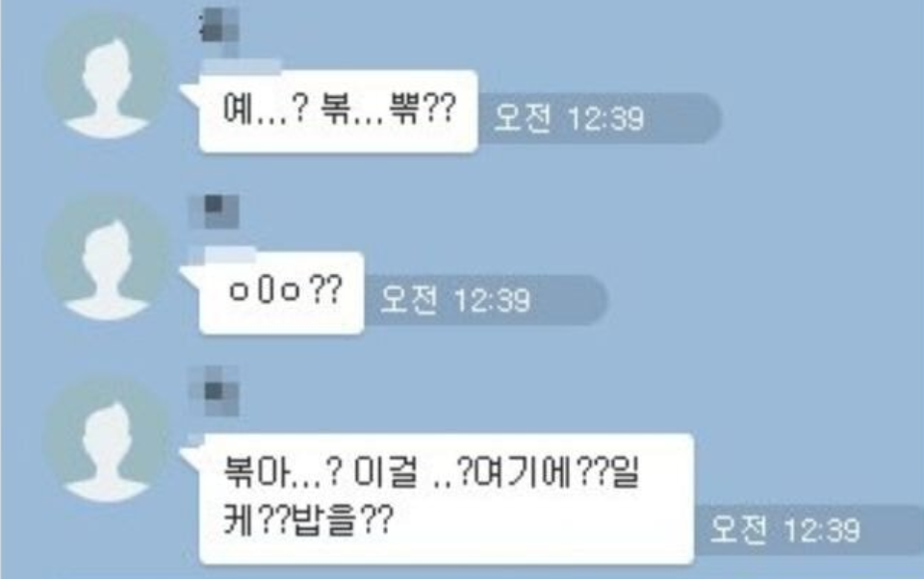Click blurred sender name above "예...? 볶...뽂??"
Viewport: 924px width, 579px height.
click(219, 25)
